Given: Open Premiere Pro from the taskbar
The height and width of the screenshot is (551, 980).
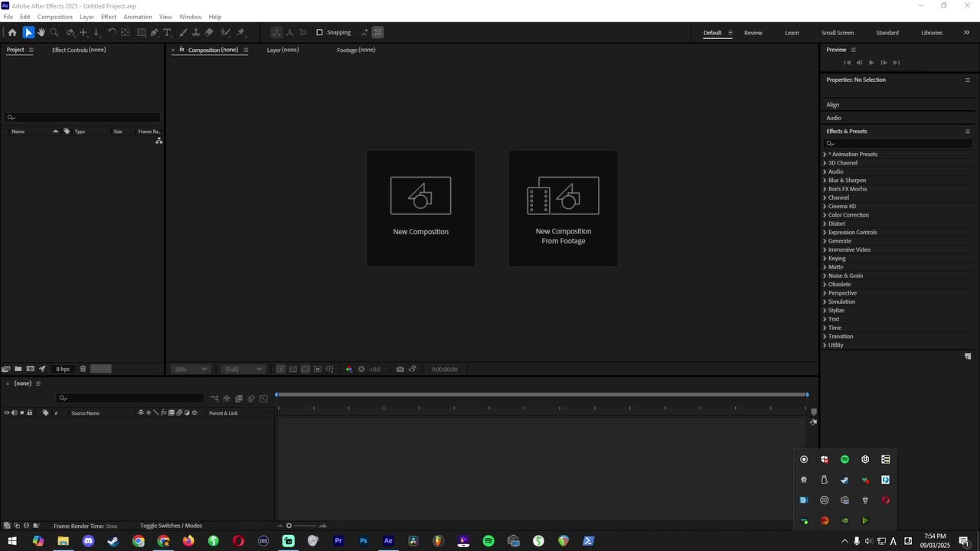Looking at the screenshot, I should pyautogui.click(x=338, y=541).
